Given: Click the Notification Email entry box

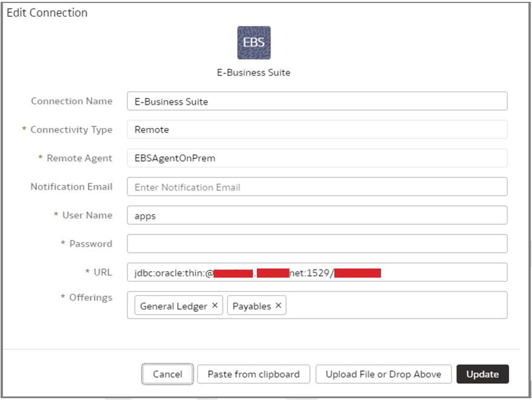Looking at the screenshot, I should (x=317, y=187).
